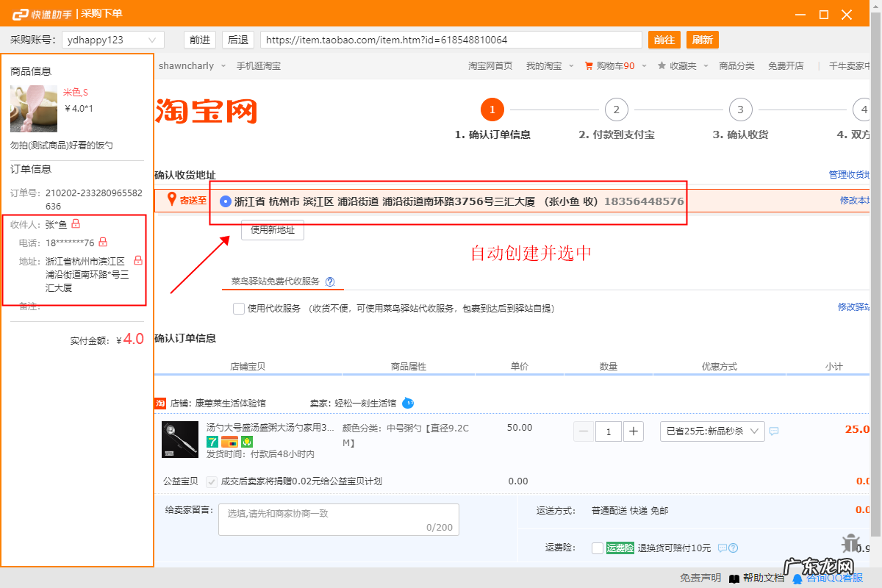The width and height of the screenshot is (882, 588).
Task: Open the 已省25元:新品秒杀 discount dropdown
Action: 711,431
